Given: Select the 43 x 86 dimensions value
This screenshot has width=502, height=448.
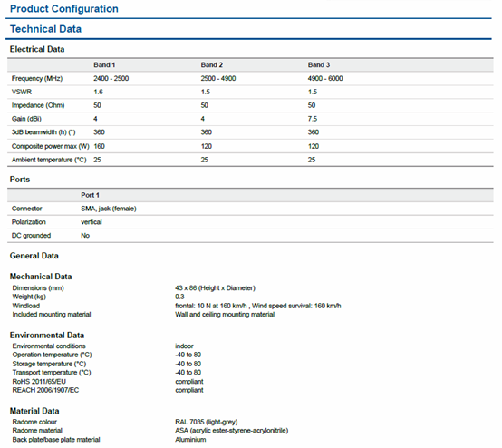Looking at the screenshot, I should 215,288.
